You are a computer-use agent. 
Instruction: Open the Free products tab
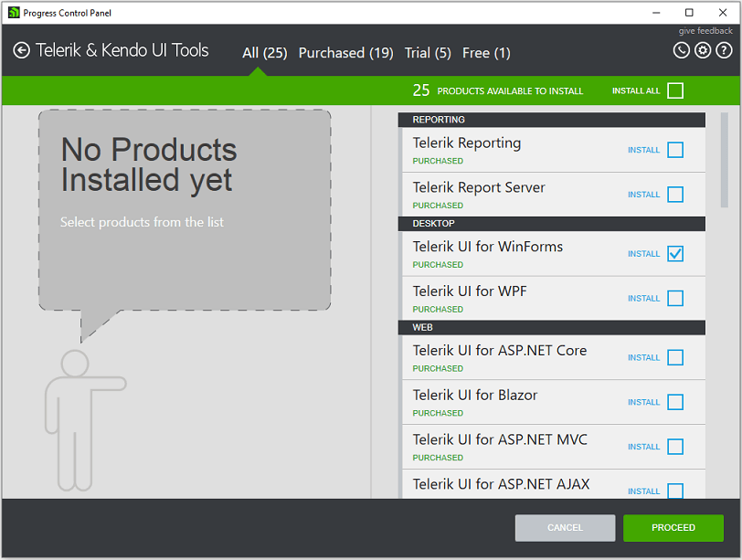[485, 53]
